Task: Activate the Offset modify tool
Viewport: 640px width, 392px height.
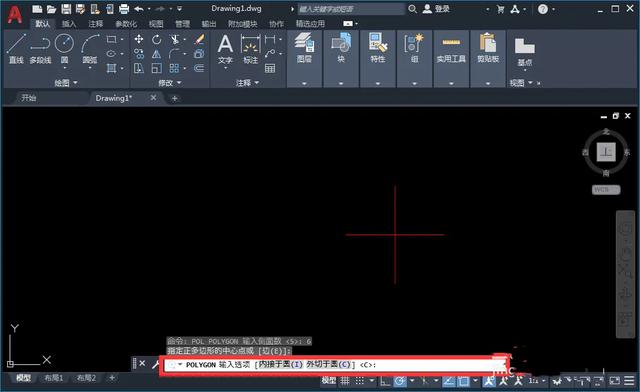Action: [199, 68]
